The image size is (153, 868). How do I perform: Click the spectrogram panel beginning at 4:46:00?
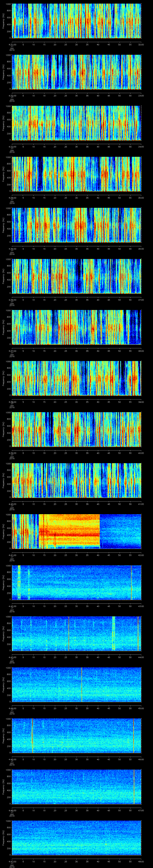77,787
